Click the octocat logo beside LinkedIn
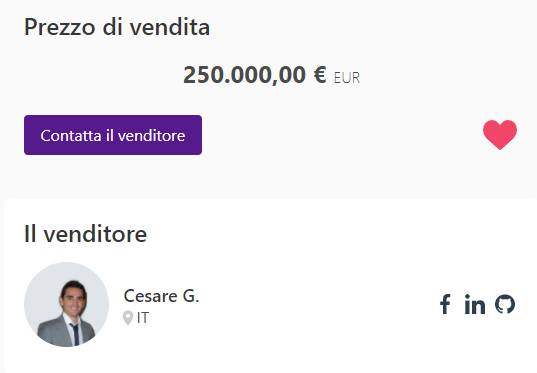537x373 pixels. 505,304
